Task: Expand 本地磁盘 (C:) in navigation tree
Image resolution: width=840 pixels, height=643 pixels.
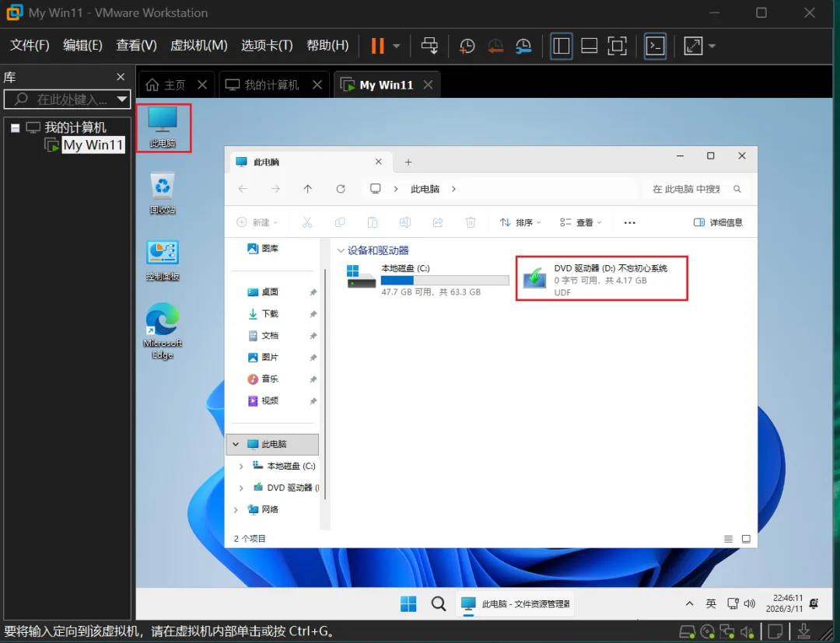Action: coord(241,467)
